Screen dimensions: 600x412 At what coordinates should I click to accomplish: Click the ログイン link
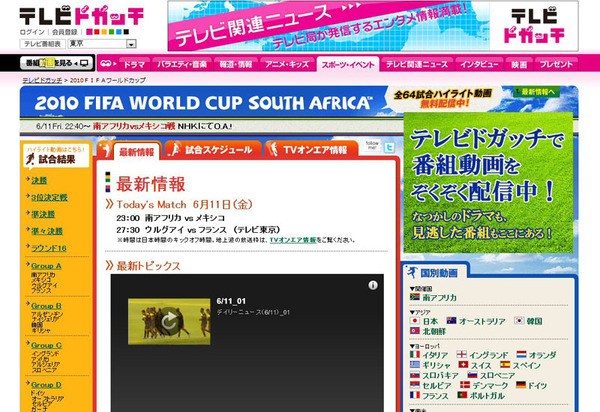click(x=33, y=32)
